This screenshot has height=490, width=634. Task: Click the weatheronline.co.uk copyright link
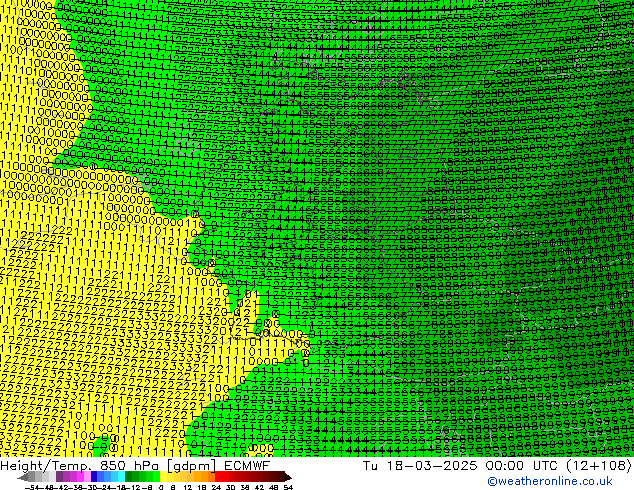[x=549, y=481]
